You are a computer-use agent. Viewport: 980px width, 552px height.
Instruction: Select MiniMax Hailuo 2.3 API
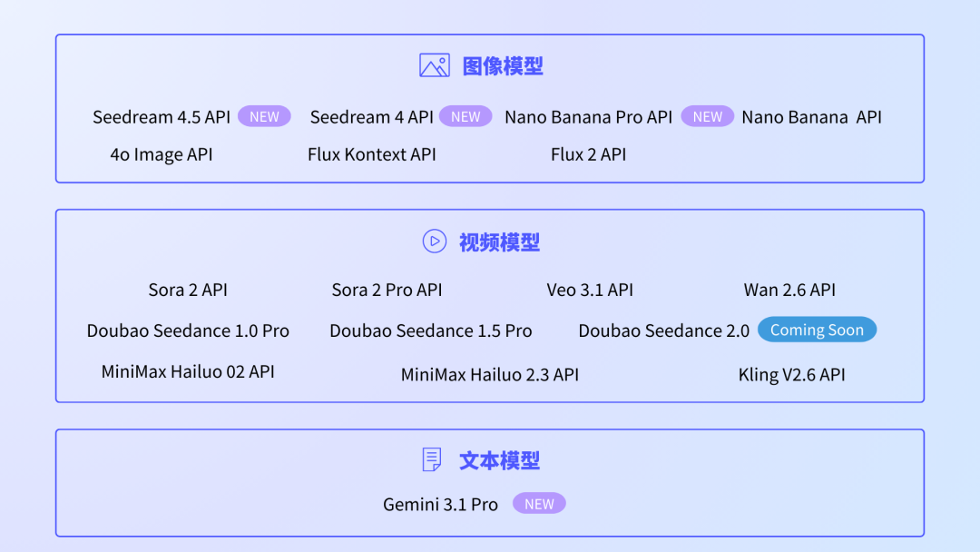click(x=490, y=374)
